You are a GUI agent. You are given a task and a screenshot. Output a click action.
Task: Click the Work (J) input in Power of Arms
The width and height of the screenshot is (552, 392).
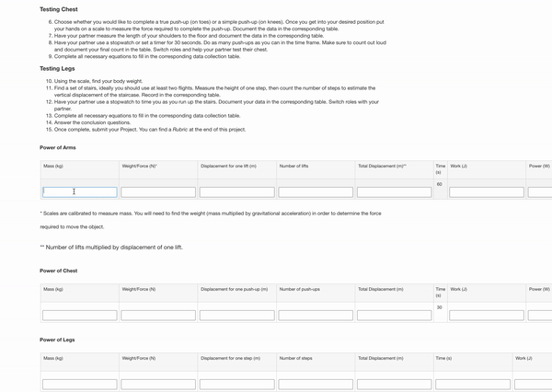point(487,192)
